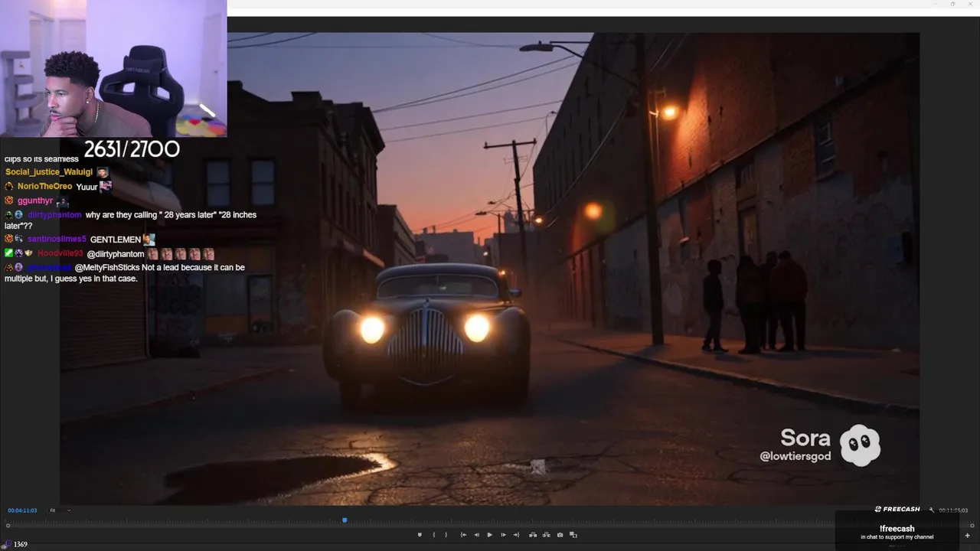Viewport: 980px width, 551px height.
Task: Click the viewer count 1369
Action: pyautogui.click(x=21, y=544)
